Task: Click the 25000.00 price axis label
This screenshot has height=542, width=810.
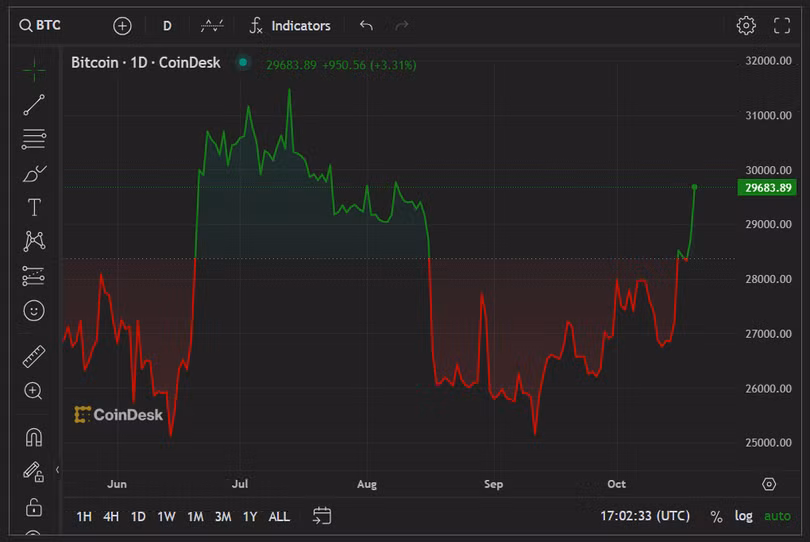Action: coord(768,442)
